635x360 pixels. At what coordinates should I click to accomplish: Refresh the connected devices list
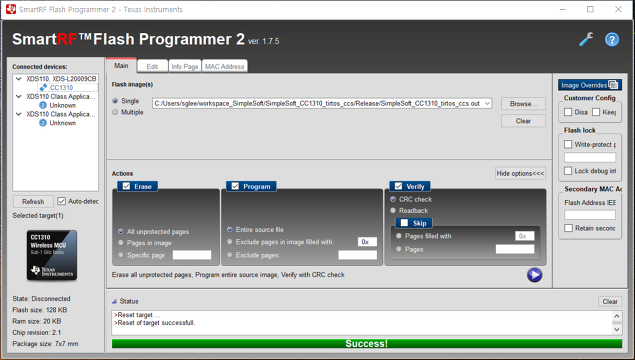33,202
